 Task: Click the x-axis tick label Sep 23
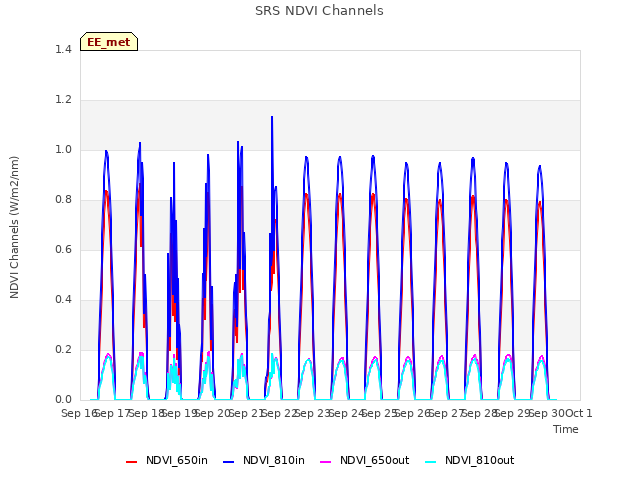[313, 413]
